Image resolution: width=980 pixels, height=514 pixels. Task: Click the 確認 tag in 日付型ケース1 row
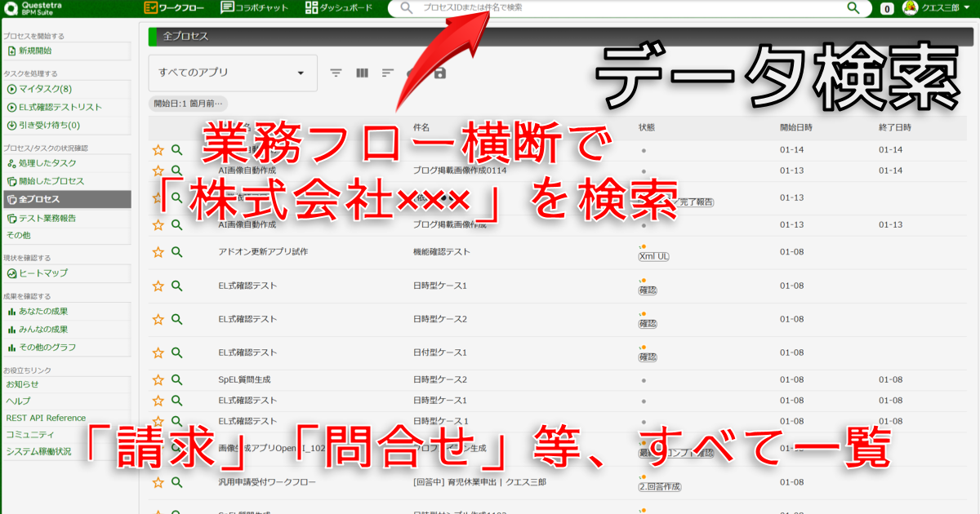(648, 357)
